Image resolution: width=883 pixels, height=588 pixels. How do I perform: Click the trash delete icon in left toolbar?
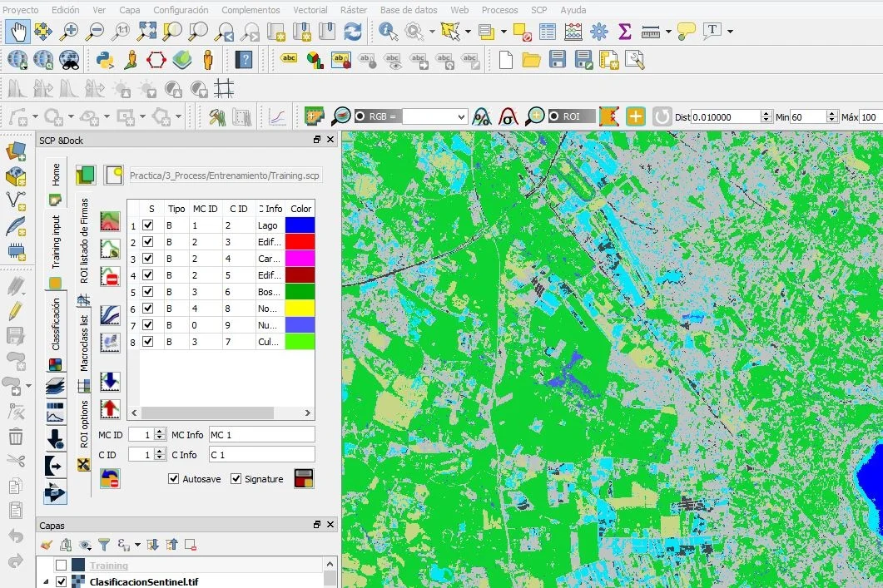click(16, 436)
